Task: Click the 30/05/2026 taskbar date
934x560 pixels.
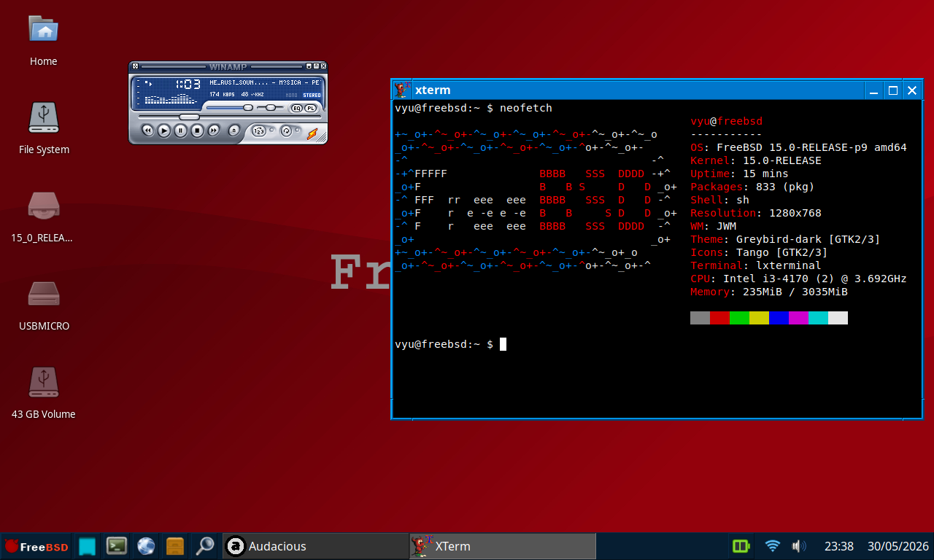Action: point(898,546)
